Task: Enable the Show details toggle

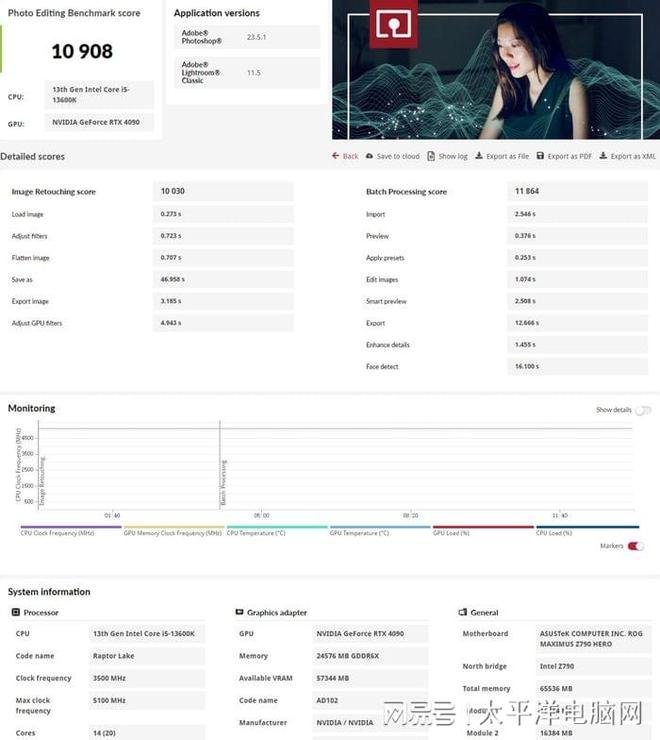Action: pyautogui.click(x=642, y=410)
